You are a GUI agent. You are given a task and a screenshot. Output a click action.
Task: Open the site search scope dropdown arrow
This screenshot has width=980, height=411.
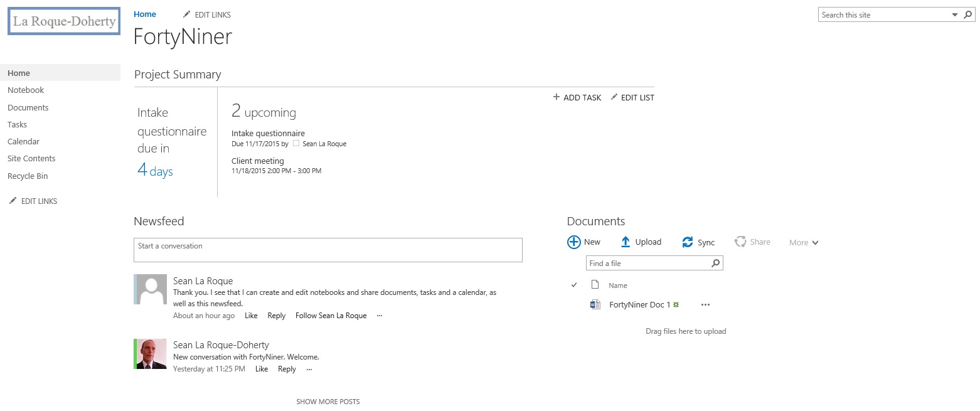[955, 14]
